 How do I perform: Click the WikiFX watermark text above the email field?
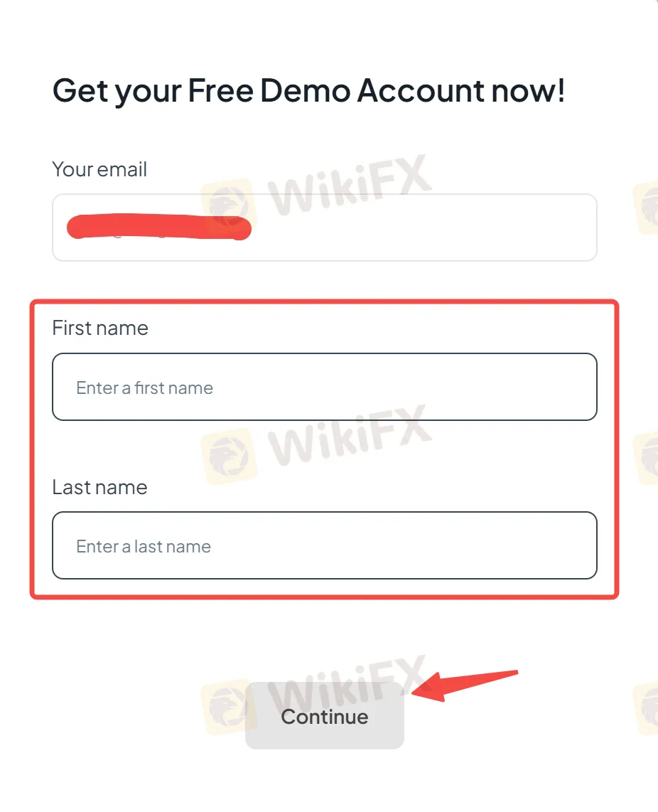coord(350,184)
